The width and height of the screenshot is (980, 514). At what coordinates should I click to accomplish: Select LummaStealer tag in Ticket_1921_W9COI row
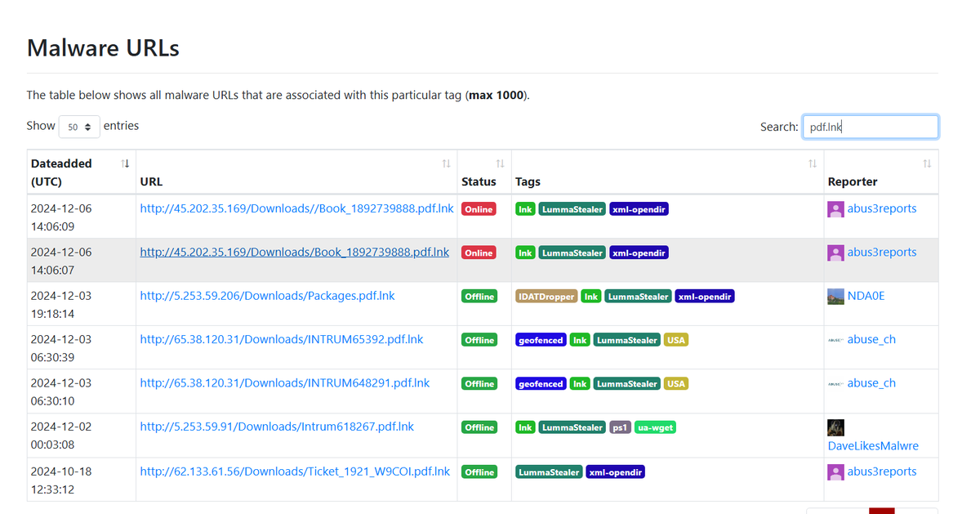point(549,472)
